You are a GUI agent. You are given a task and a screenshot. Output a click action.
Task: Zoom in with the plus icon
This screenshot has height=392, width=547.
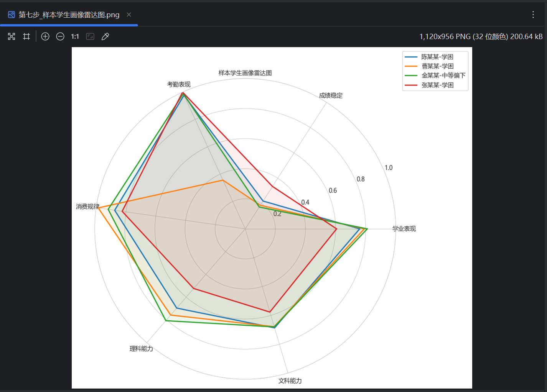point(45,36)
